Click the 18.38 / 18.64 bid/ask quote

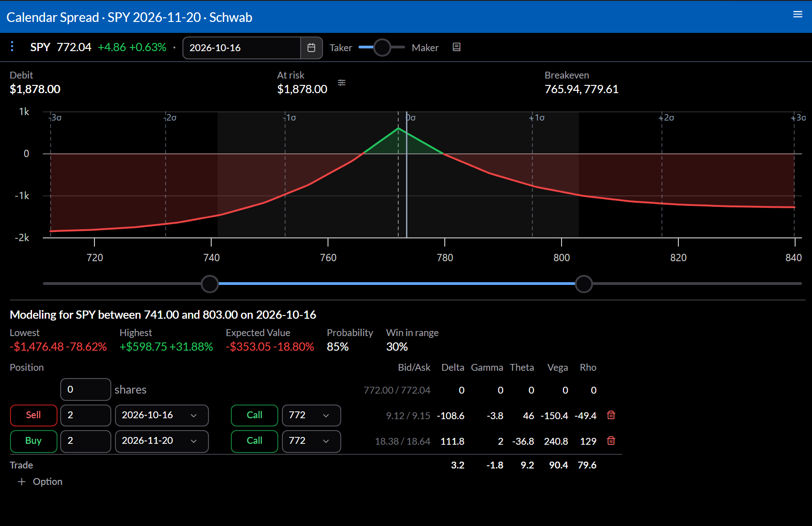402,441
